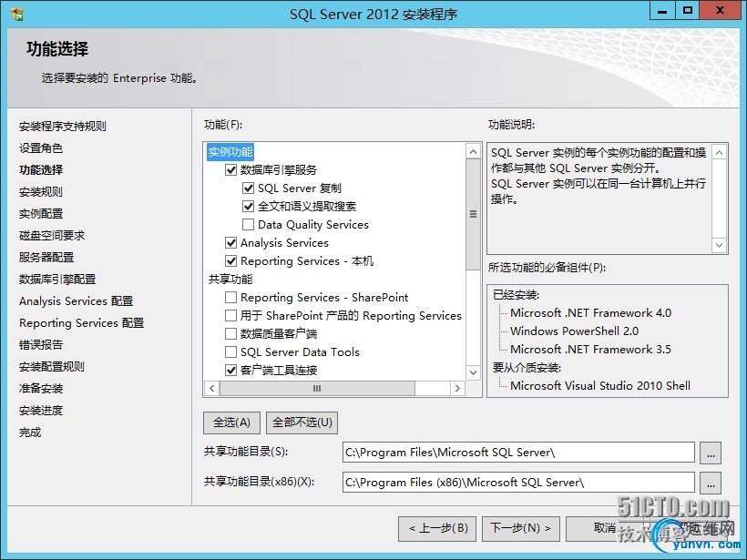Go back with 上一步(B) button
Screen dimensions: 747x560
coord(437,528)
